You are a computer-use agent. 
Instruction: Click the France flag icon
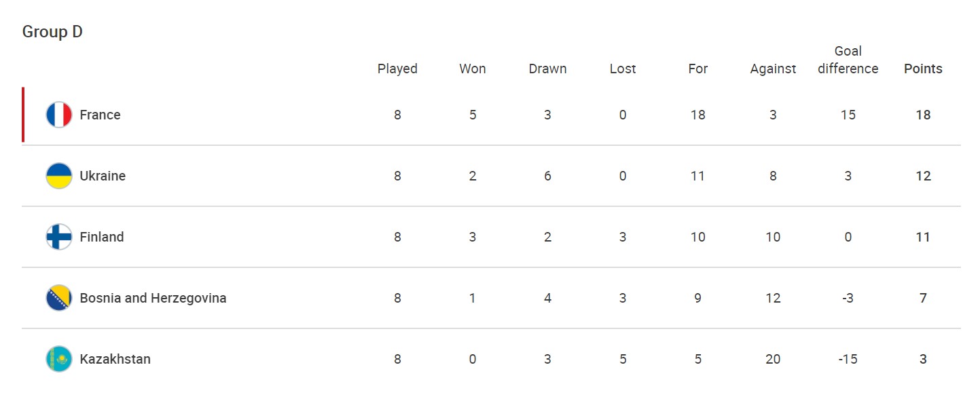point(59,115)
